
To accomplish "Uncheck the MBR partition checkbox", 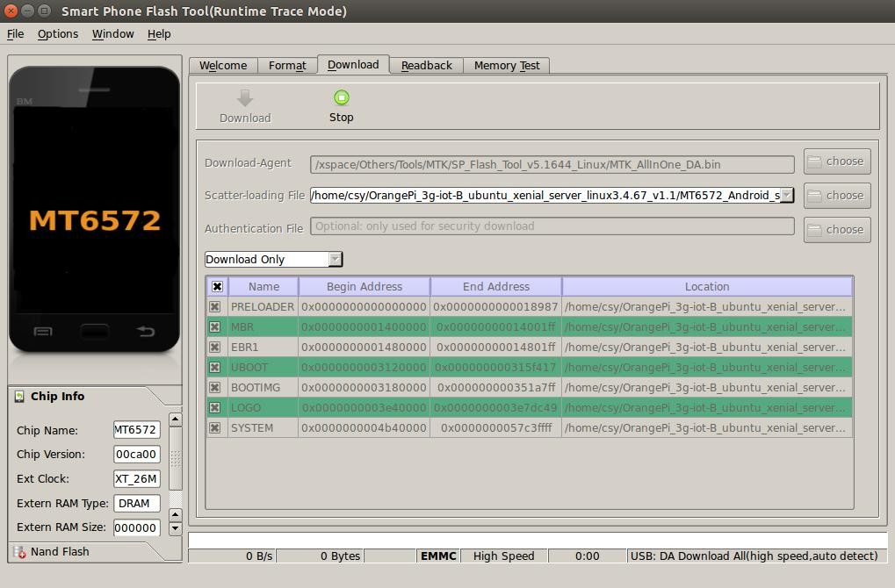I will point(214,326).
